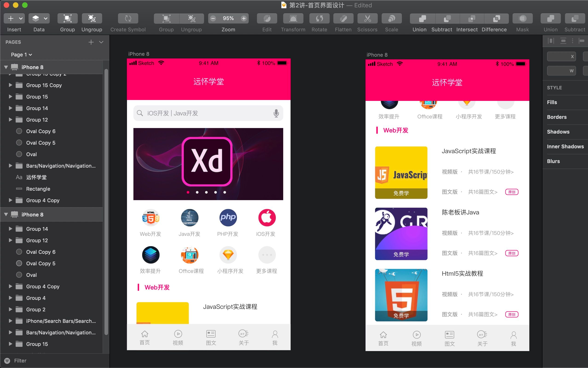The image size is (588, 368).
Task: Expand the Group 4 Copy folder
Action: coord(10,200)
